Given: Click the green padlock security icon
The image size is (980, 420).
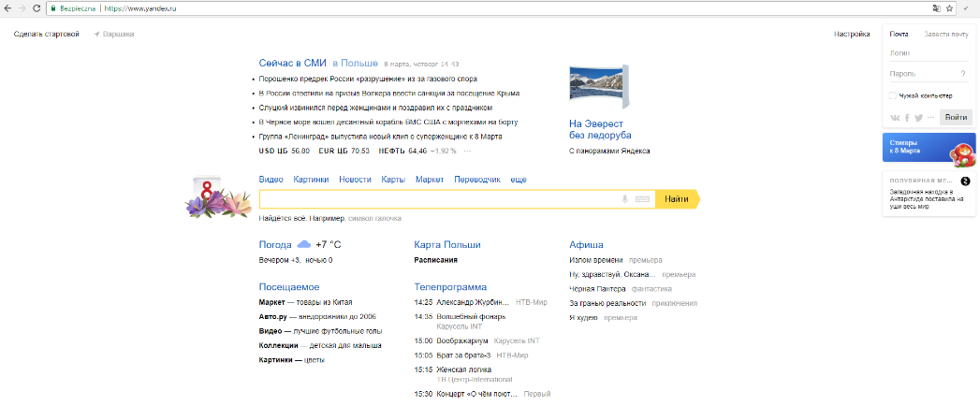Looking at the screenshot, I should coord(53,8).
